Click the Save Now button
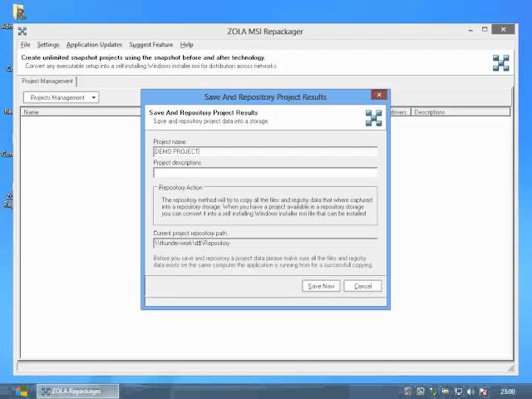The height and width of the screenshot is (399, 532). click(x=321, y=286)
